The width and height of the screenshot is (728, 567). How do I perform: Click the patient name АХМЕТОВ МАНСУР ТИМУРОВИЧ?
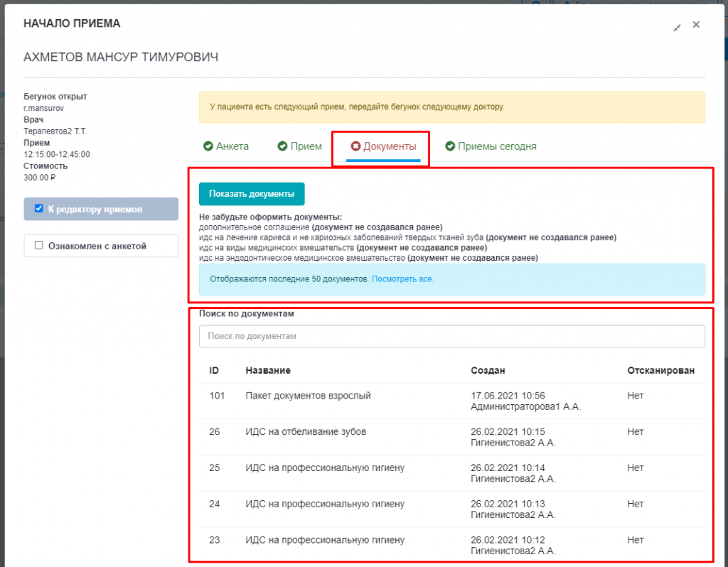click(121, 57)
